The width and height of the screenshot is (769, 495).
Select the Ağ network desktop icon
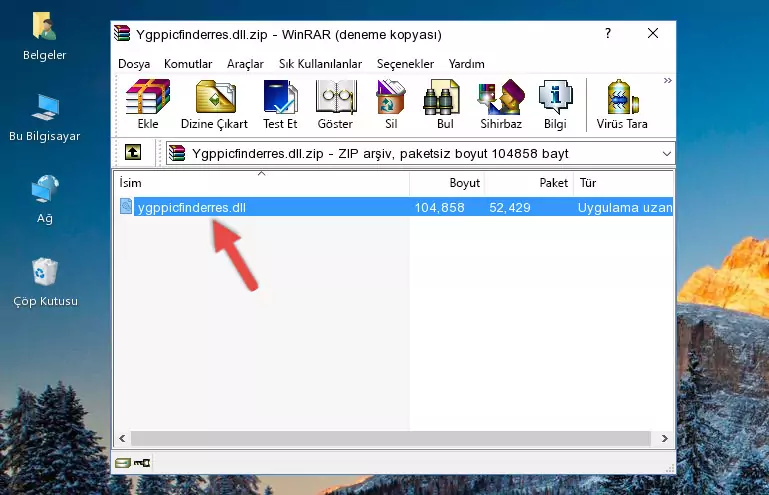point(45,200)
